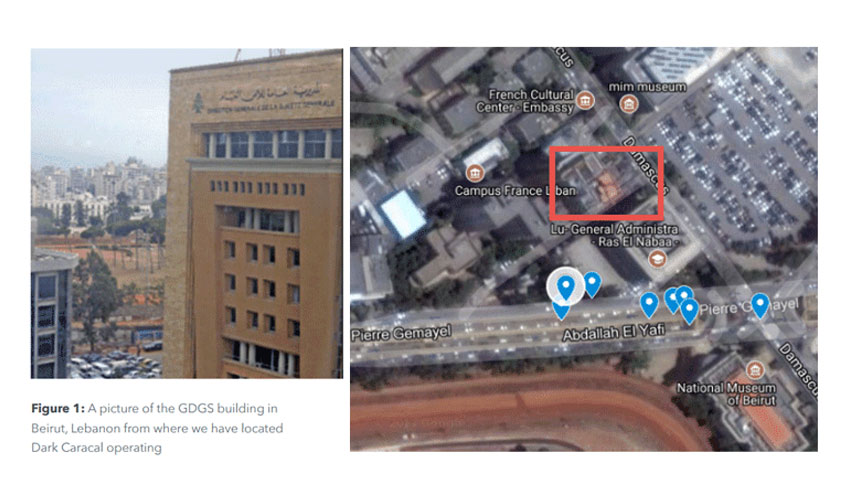Select the National Museum of Beirut icon

(x=754, y=370)
